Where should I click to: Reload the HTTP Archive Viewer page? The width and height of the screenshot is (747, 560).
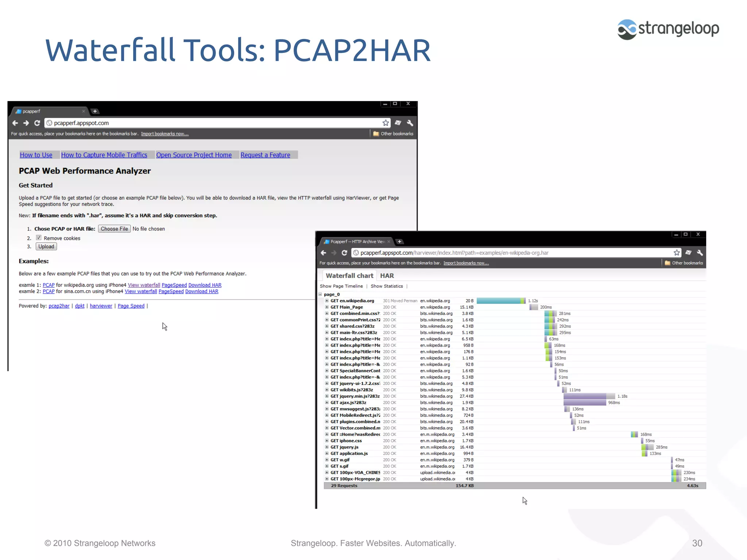(344, 253)
